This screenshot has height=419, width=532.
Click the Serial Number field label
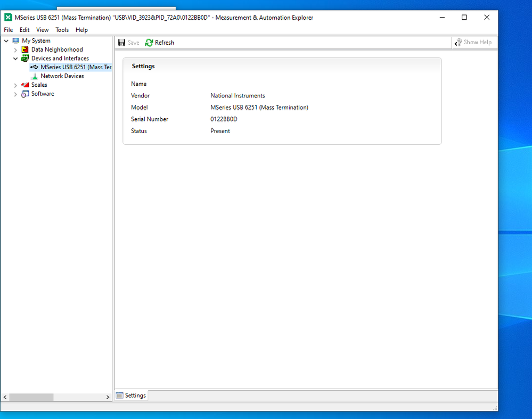[150, 119]
